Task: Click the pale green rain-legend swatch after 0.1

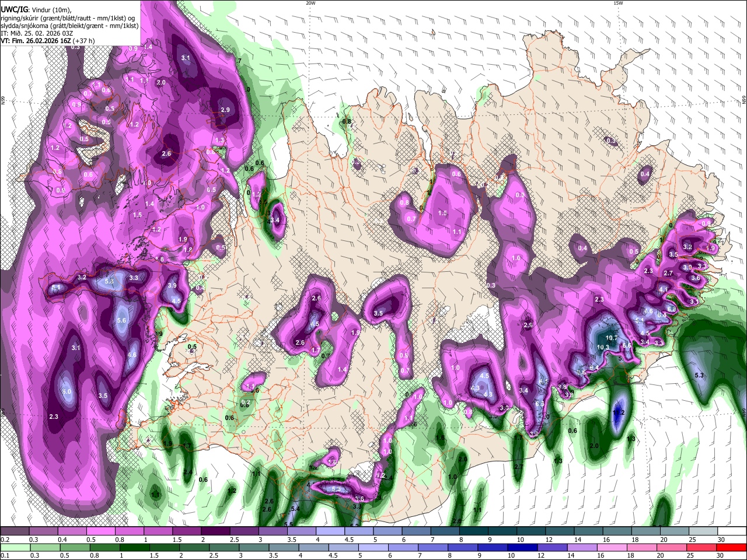Action: [15, 547]
